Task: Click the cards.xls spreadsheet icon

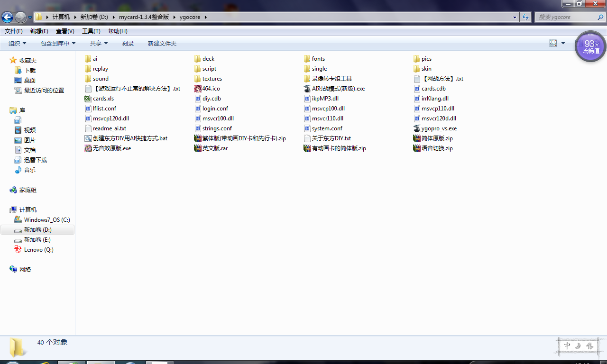Action: click(x=88, y=99)
